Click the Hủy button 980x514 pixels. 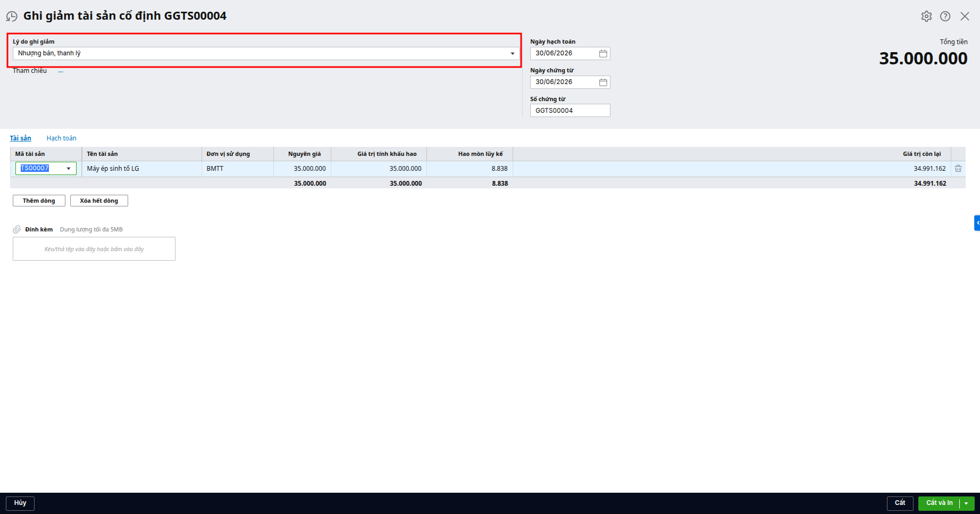tap(20, 503)
